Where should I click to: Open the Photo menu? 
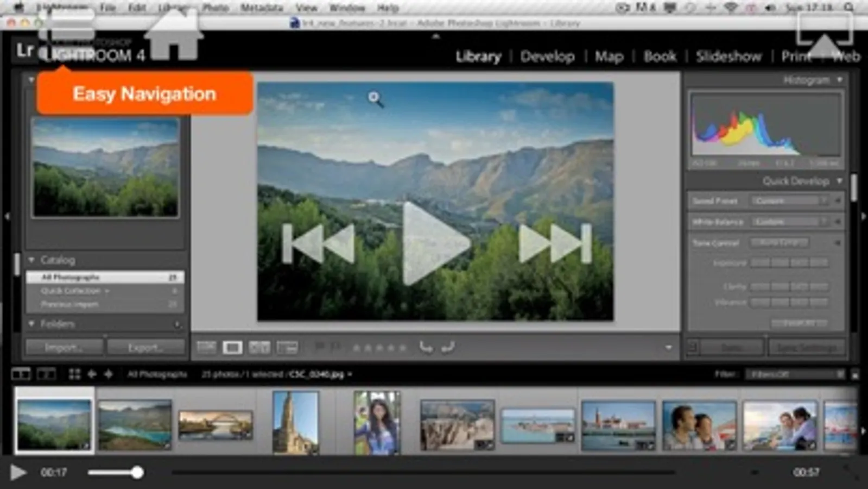coord(215,8)
